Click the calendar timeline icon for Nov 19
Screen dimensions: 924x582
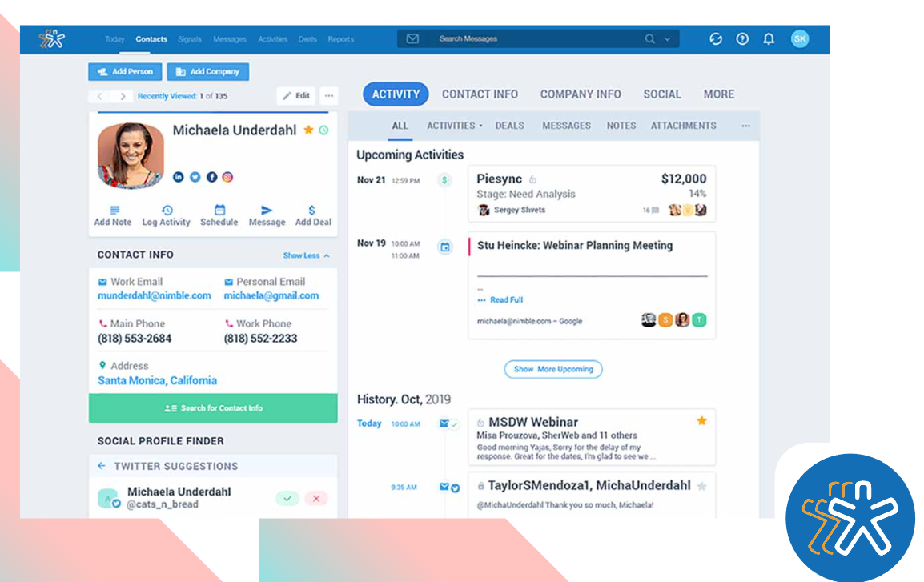click(445, 247)
